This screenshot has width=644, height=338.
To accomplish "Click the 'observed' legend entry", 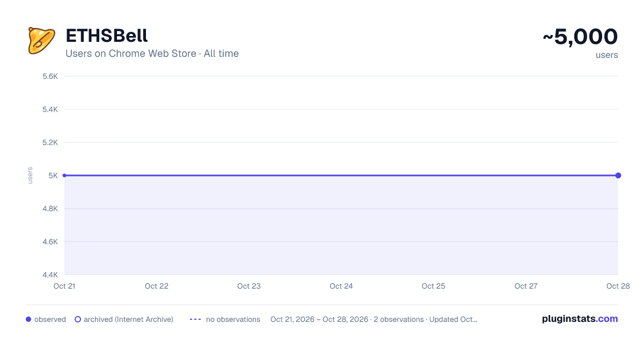I will (46, 319).
